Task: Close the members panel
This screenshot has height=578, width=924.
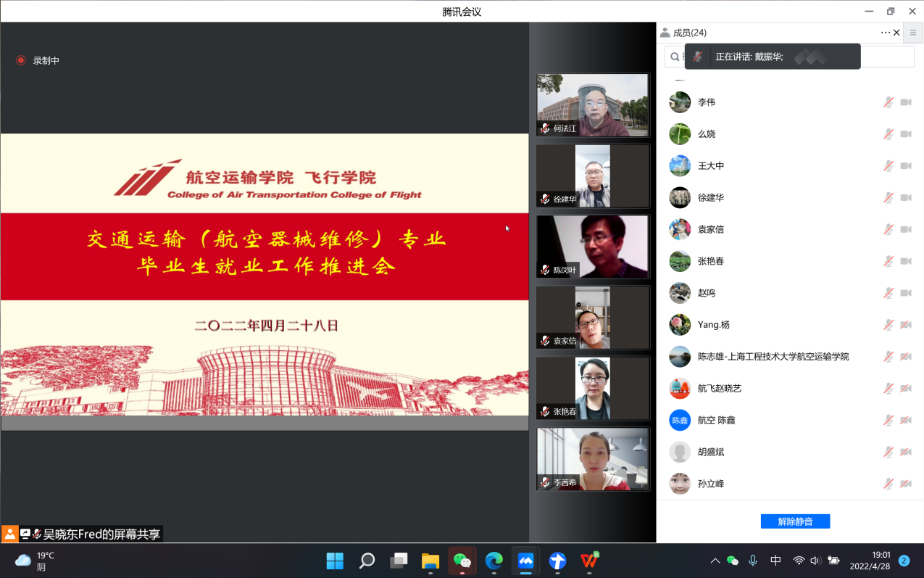Action: pyautogui.click(x=896, y=33)
